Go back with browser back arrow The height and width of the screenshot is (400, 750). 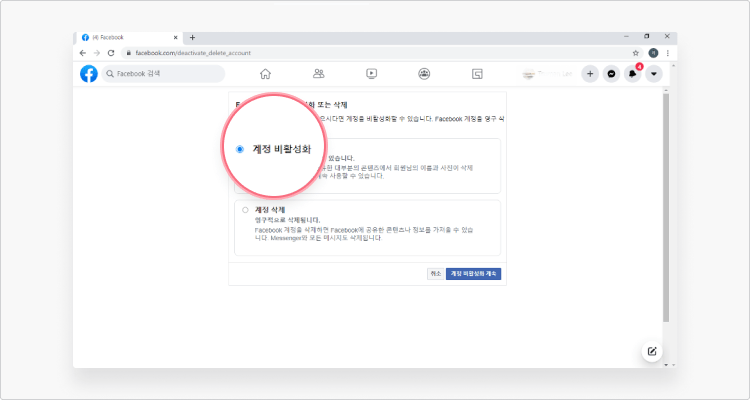pos(83,53)
